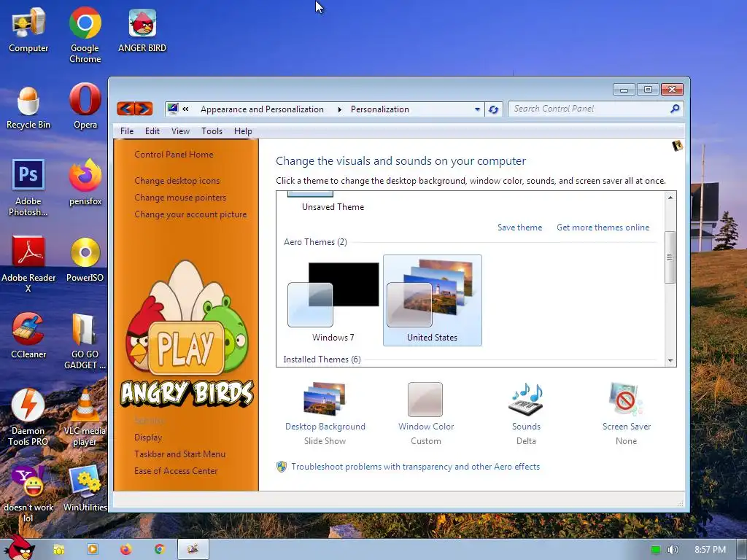Select the United States theme
The height and width of the screenshot is (560, 747).
[432, 300]
